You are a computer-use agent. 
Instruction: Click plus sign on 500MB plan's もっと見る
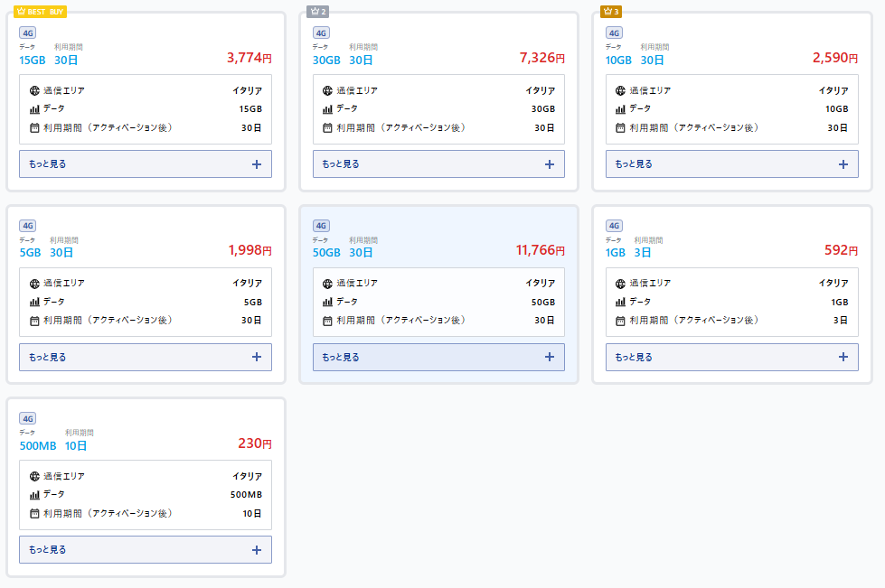click(x=257, y=550)
